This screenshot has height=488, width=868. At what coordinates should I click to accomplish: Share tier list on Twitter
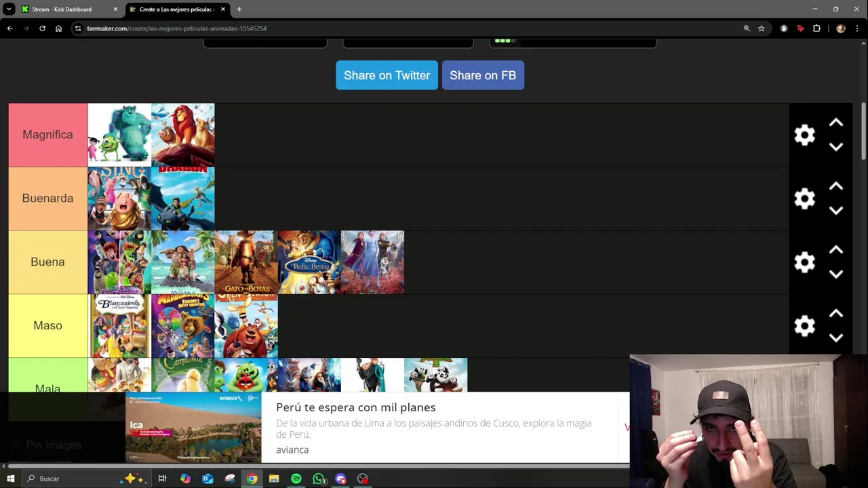tap(387, 75)
